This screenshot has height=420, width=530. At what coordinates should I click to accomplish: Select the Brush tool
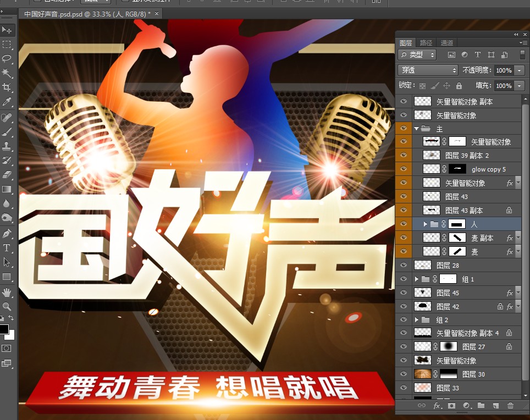point(7,131)
